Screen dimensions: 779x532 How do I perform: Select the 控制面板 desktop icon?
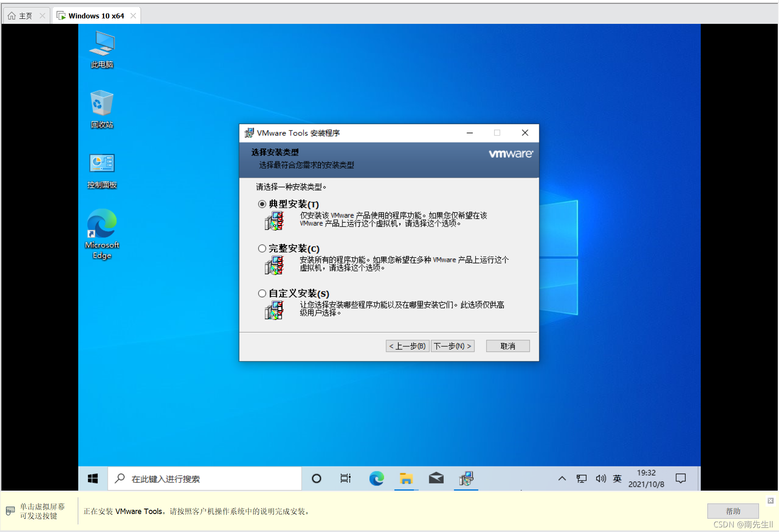click(x=102, y=171)
